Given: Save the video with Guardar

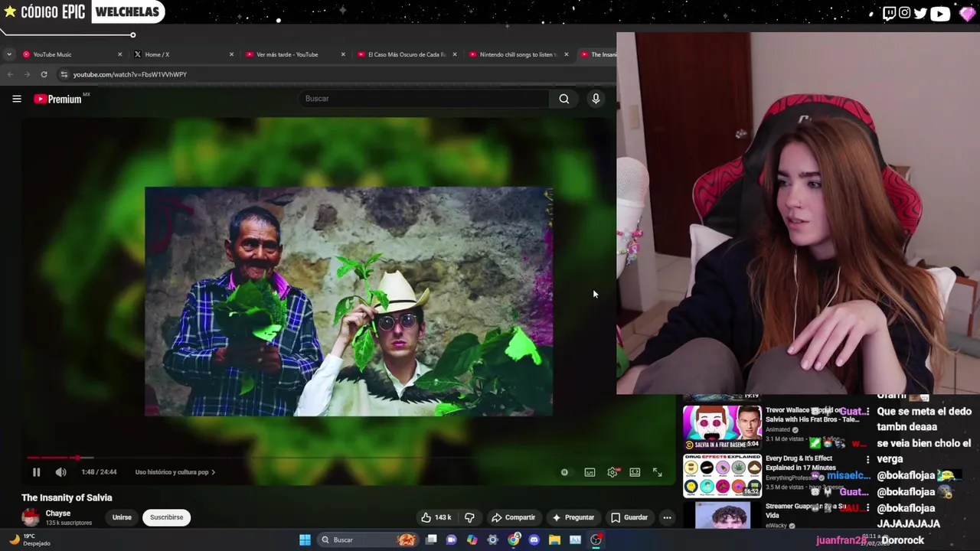Looking at the screenshot, I should point(629,517).
